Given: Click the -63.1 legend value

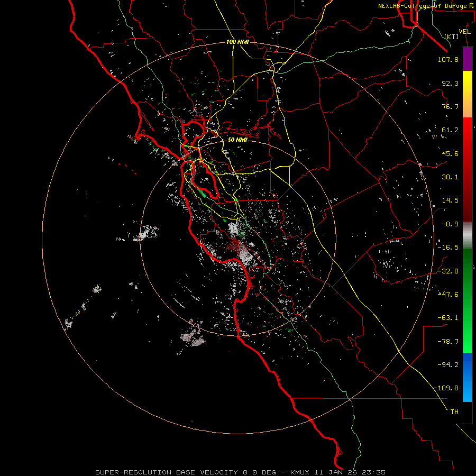Looking at the screenshot, I should click(448, 318).
